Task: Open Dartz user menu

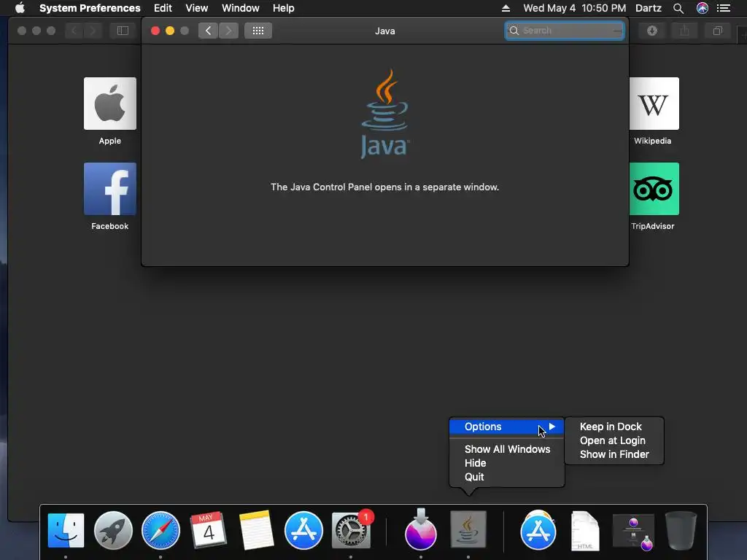Action: [x=649, y=8]
